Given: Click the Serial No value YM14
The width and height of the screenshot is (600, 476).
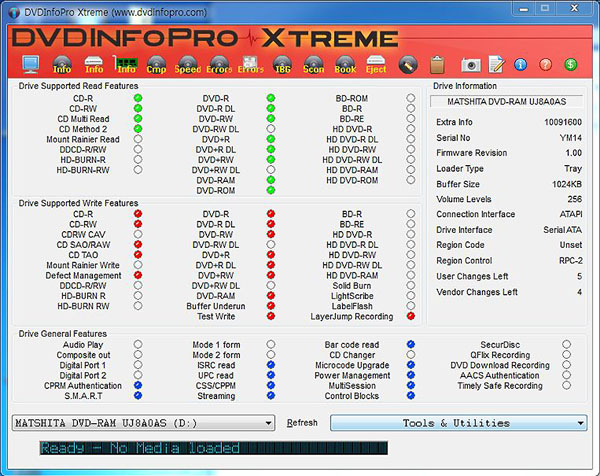Looking at the screenshot, I should [x=571, y=138].
